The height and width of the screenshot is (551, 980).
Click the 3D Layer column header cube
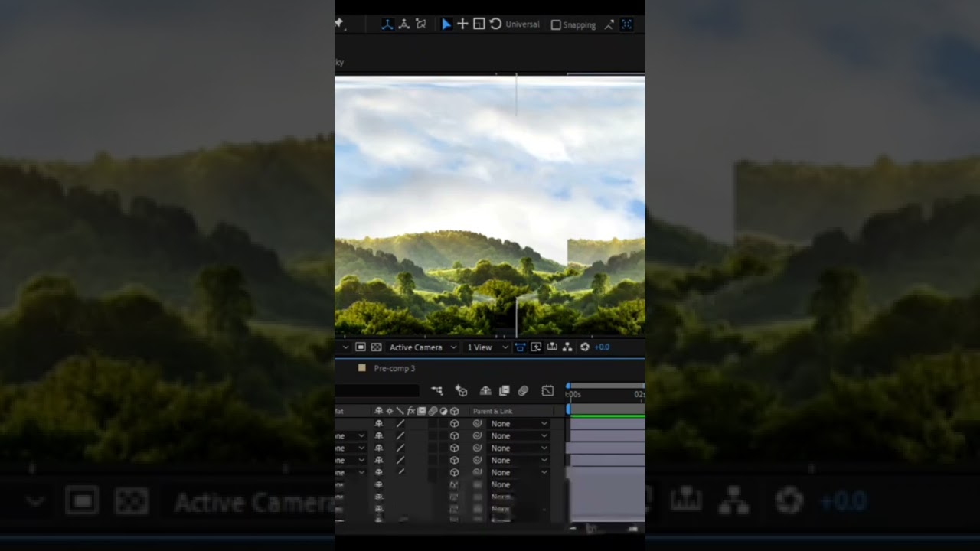[x=454, y=412]
